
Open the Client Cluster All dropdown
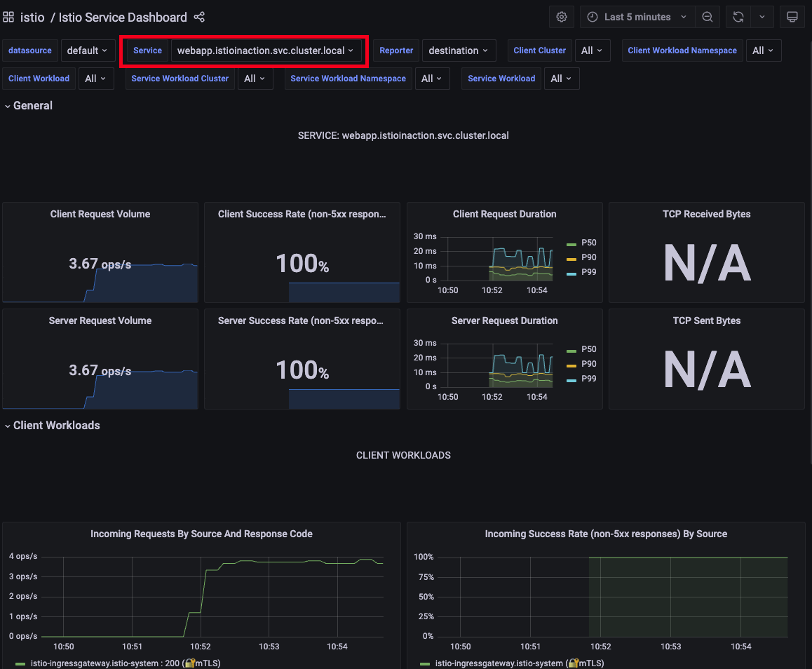click(592, 50)
